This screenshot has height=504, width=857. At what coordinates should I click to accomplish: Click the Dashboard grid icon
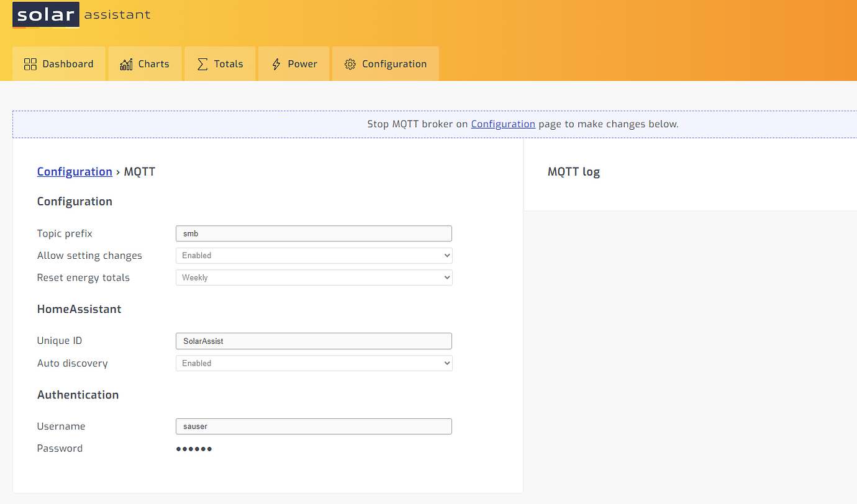pos(30,64)
